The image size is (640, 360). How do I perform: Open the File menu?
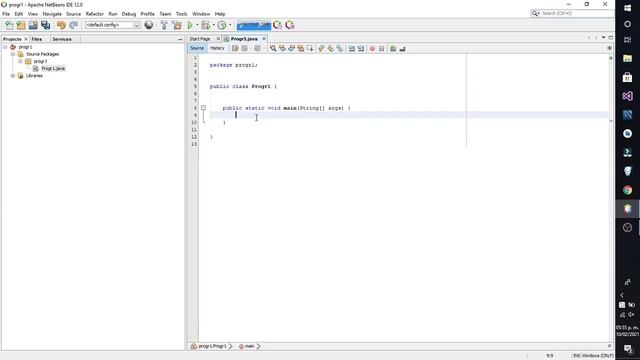click(6, 14)
